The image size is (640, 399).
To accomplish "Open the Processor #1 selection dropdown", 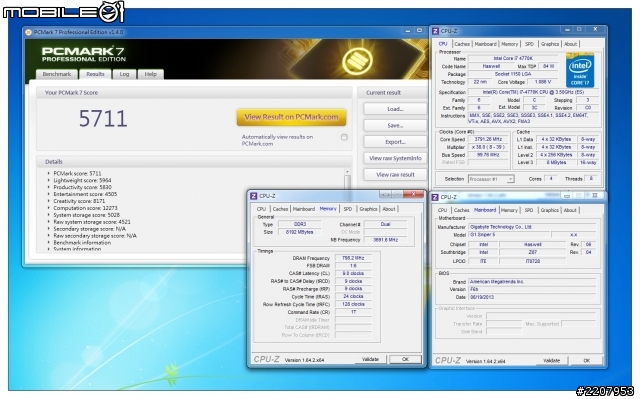I will coord(491,179).
